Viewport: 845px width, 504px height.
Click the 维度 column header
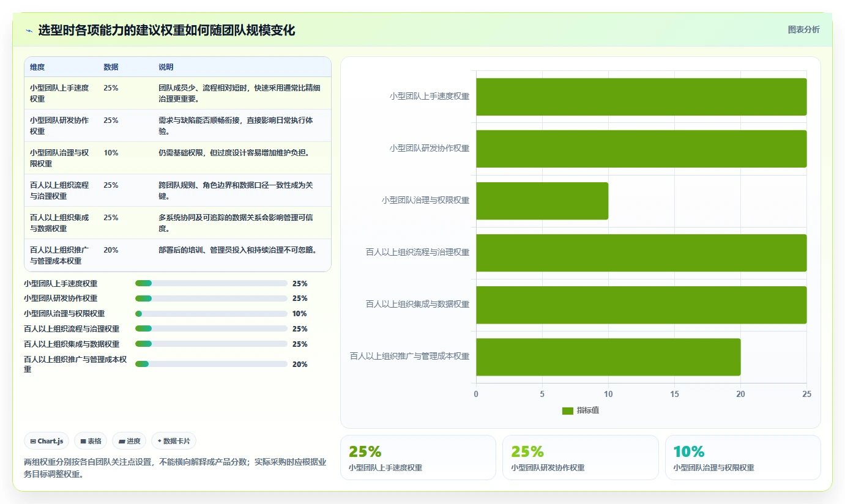pyautogui.click(x=37, y=67)
